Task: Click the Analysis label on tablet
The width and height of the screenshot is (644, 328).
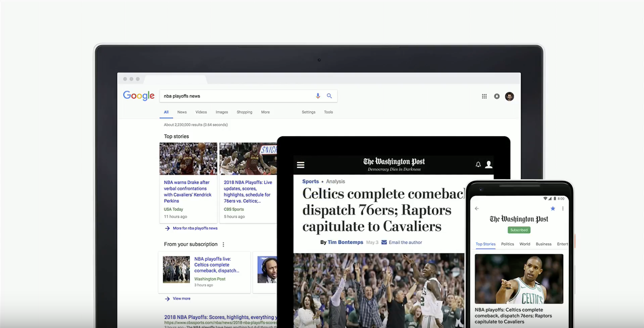Action: (x=335, y=181)
